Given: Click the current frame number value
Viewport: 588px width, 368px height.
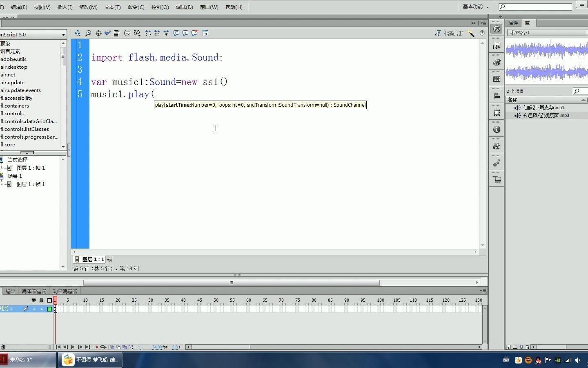Looking at the screenshot, I should pos(140,347).
